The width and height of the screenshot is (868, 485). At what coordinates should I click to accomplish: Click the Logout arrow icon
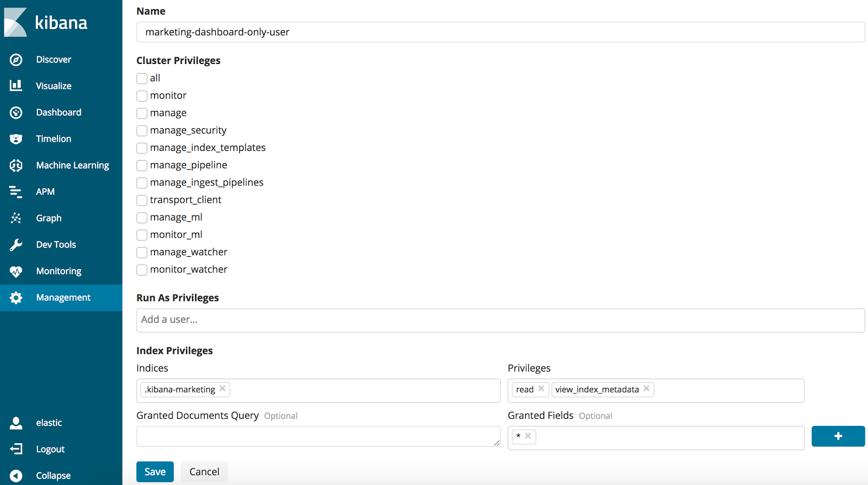click(16, 449)
